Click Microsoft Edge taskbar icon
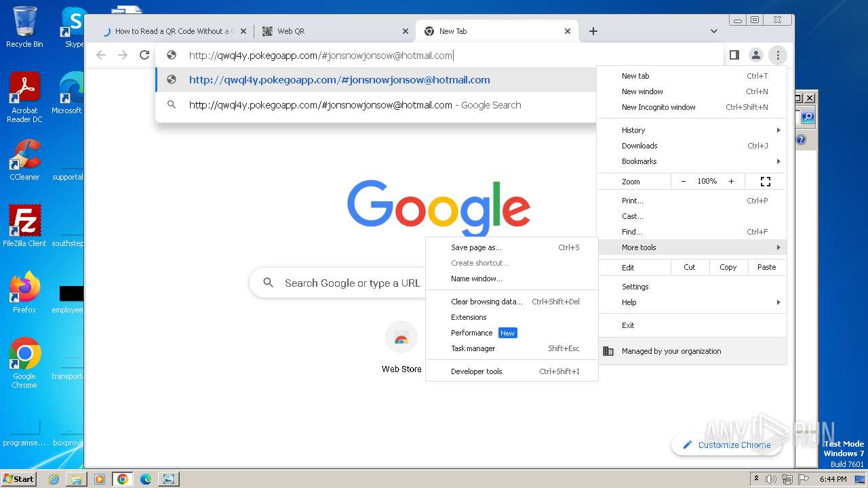The image size is (868, 488). tap(145, 479)
